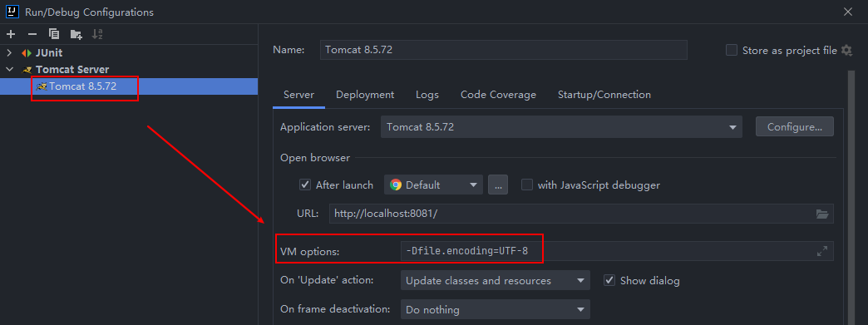
Task: Toggle the After launch checkbox
Action: (305, 185)
